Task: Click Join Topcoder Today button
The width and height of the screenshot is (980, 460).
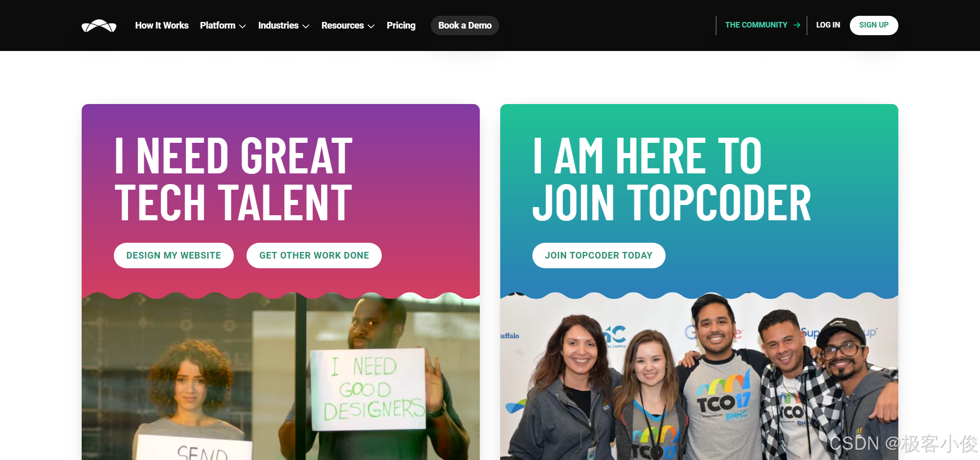Action: coord(599,255)
